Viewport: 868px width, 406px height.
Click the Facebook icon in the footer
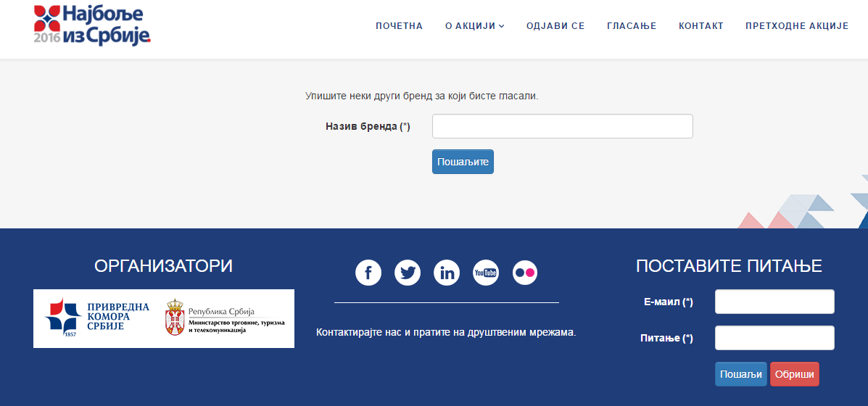368,273
